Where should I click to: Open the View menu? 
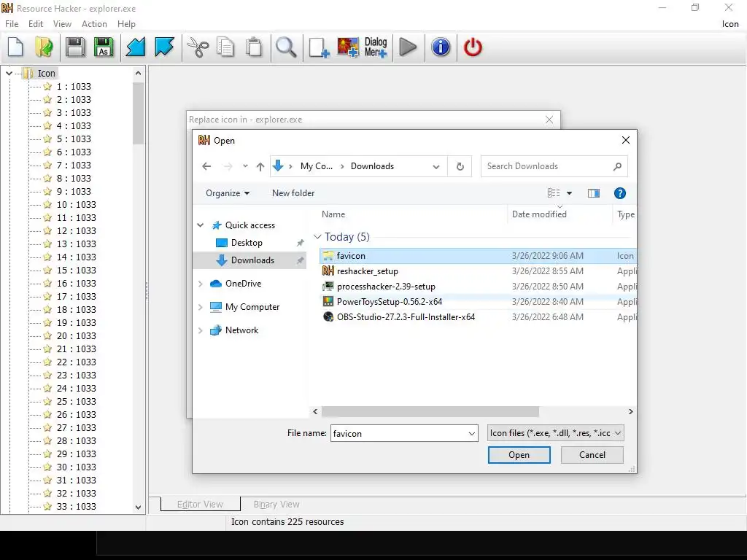63,24
